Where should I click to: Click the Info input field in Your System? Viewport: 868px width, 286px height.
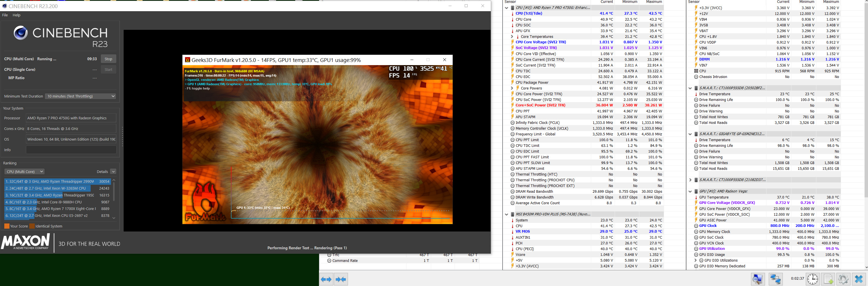(x=71, y=150)
